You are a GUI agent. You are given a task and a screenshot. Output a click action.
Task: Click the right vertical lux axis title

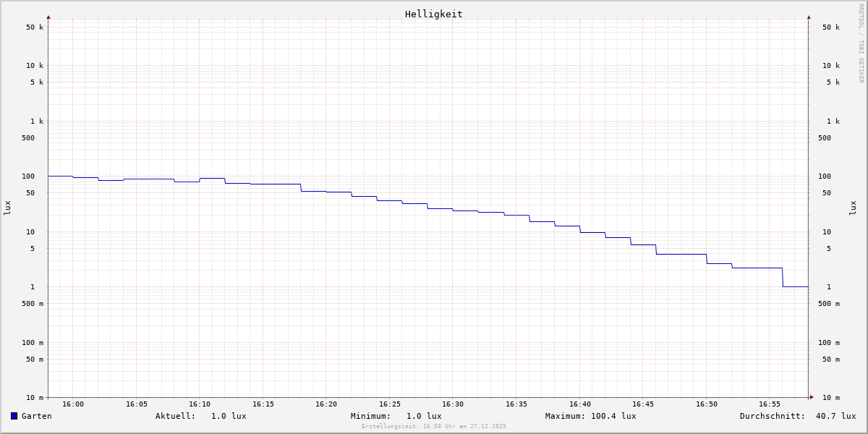point(853,208)
